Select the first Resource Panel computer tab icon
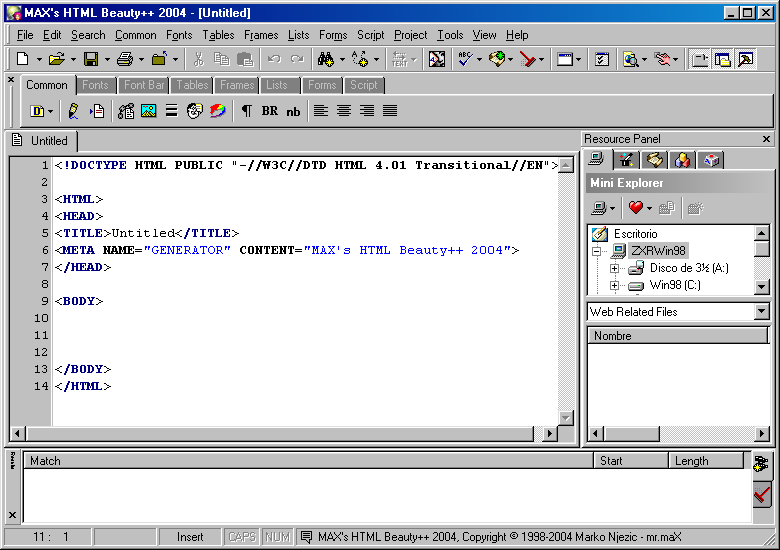The width and height of the screenshot is (780, 550). pyautogui.click(x=596, y=160)
